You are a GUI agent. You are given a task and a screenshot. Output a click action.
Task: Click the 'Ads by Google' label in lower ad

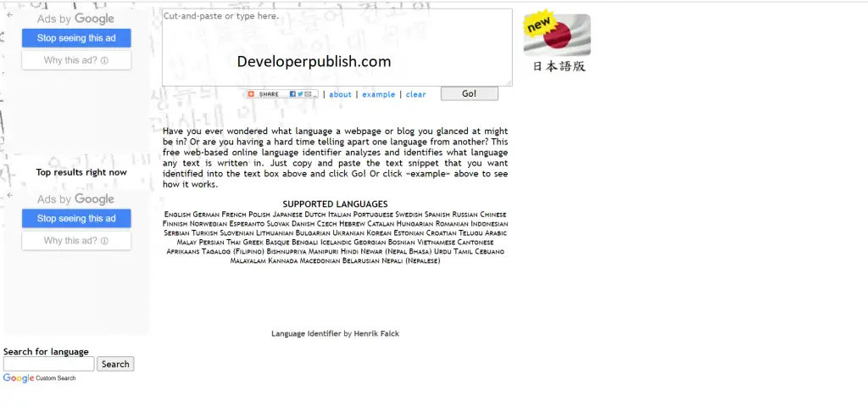75,199
